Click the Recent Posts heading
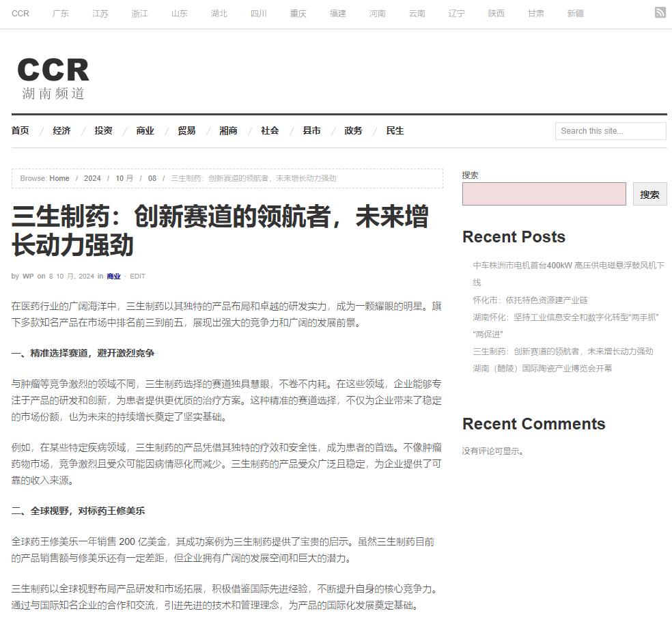This screenshot has width=672, height=624. pyautogui.click(x=514, y=237)
